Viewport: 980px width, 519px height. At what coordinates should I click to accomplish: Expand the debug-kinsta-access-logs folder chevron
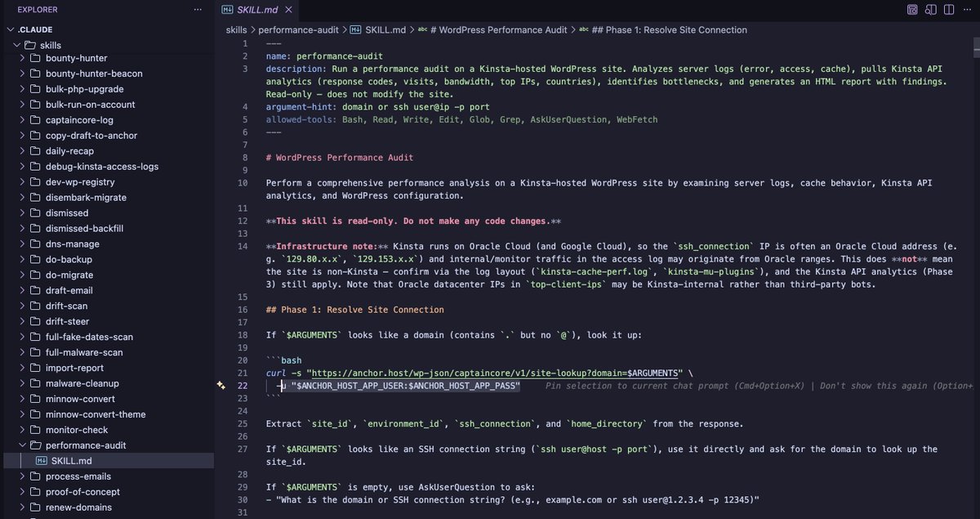tap(22, 167)
